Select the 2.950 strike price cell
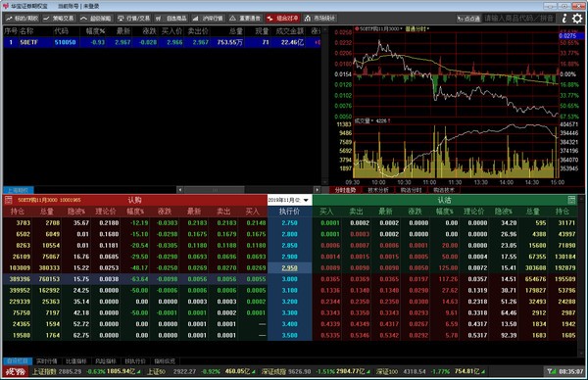 pyautogui.click(x=289, y=268)
